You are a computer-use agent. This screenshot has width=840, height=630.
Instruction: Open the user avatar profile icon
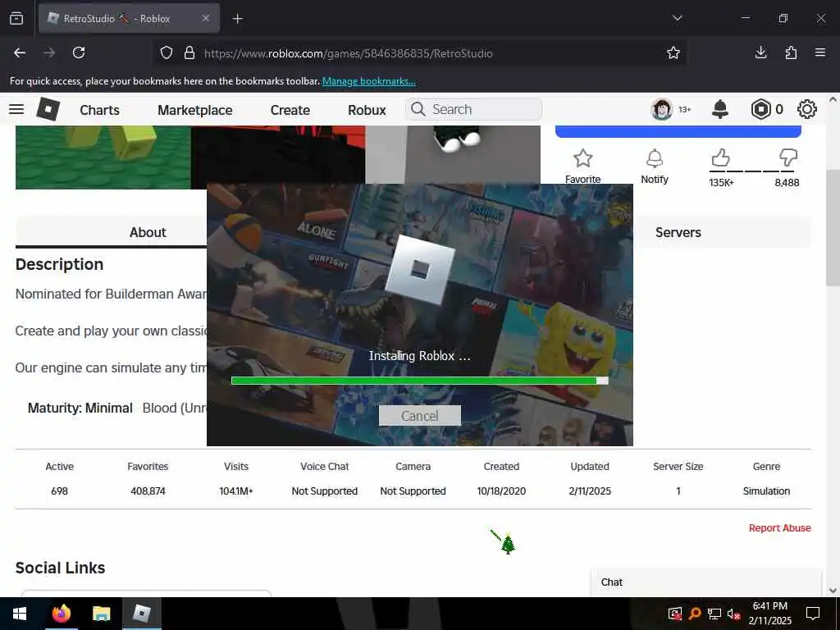click(662, 109)
